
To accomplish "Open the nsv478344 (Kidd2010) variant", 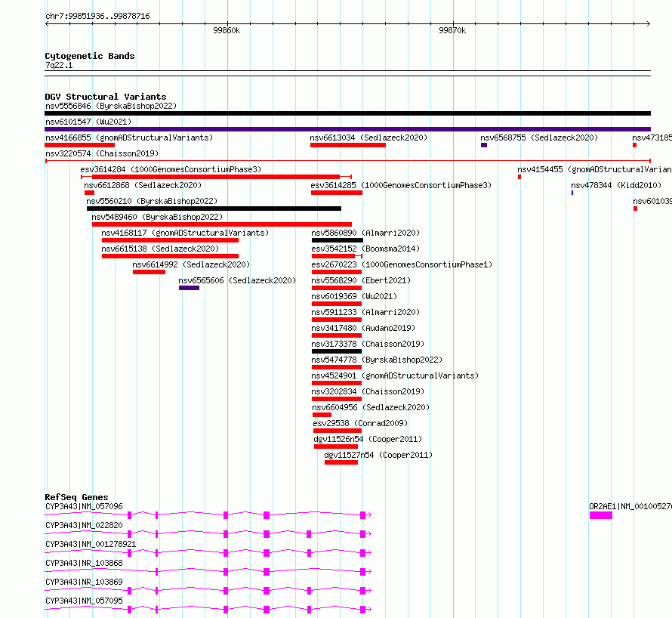I will tap(616, 185).
